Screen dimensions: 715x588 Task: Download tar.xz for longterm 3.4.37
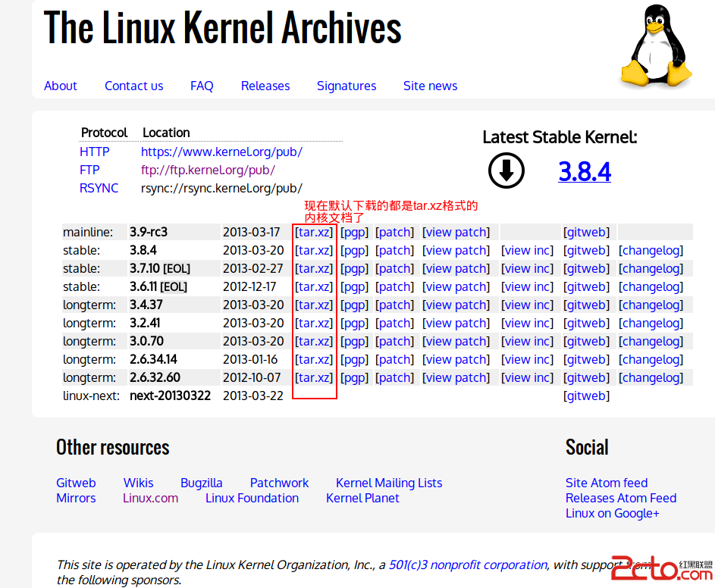coord(314,305)
